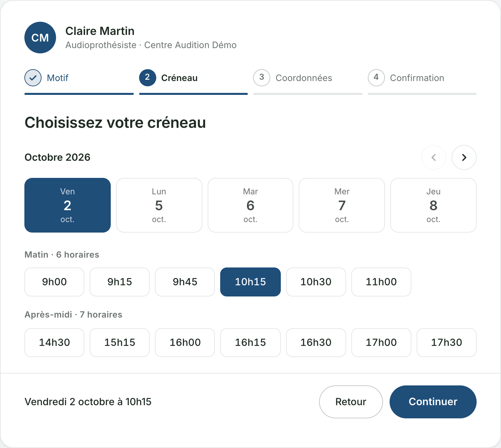Screen dimensions: 501x448
Task: Select Monday 5 oct. date card
Action: 159,205
